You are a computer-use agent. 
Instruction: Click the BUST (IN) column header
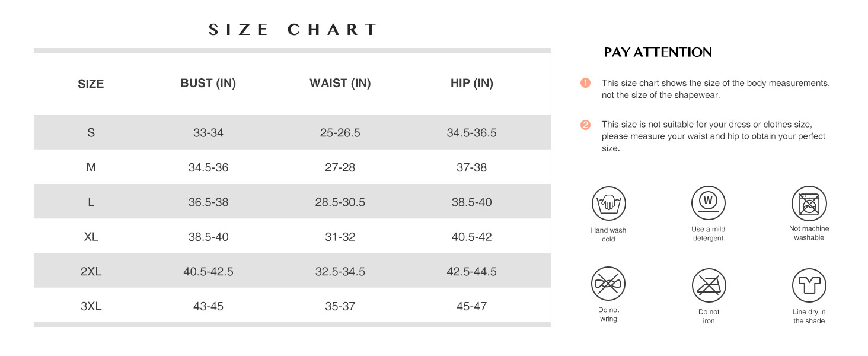[x=208, y=83]
